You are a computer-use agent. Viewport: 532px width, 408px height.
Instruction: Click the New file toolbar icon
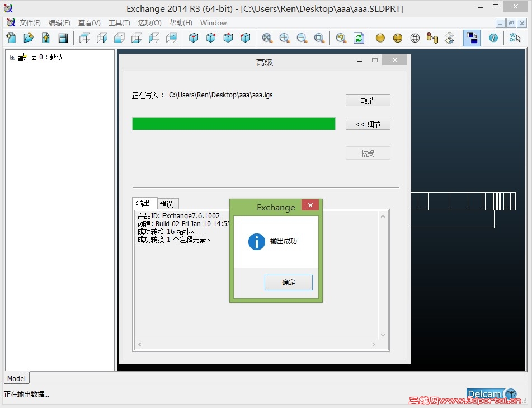tap(11, 37)
